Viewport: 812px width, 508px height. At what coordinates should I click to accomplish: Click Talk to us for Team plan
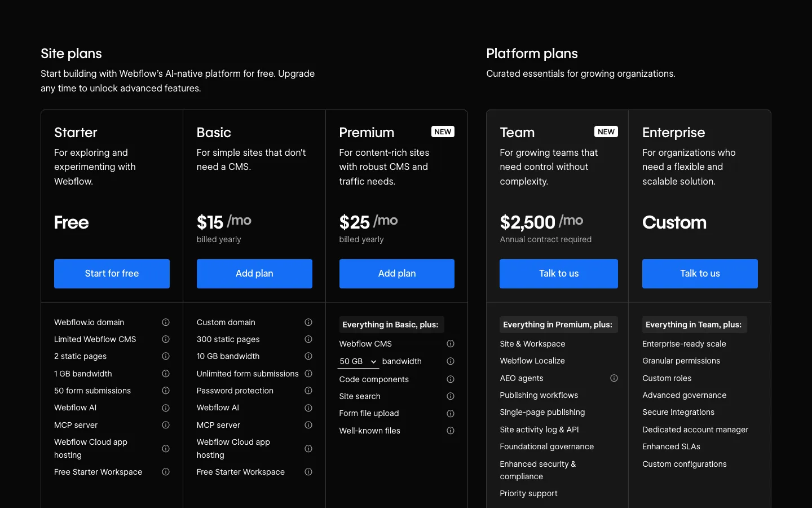pyautogui.click(x=559, y=274)
